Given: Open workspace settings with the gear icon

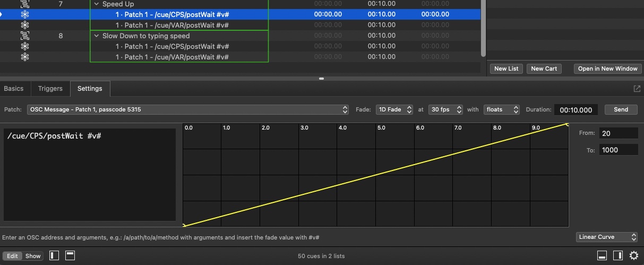Looking at the screenshot, I should 633,255.
